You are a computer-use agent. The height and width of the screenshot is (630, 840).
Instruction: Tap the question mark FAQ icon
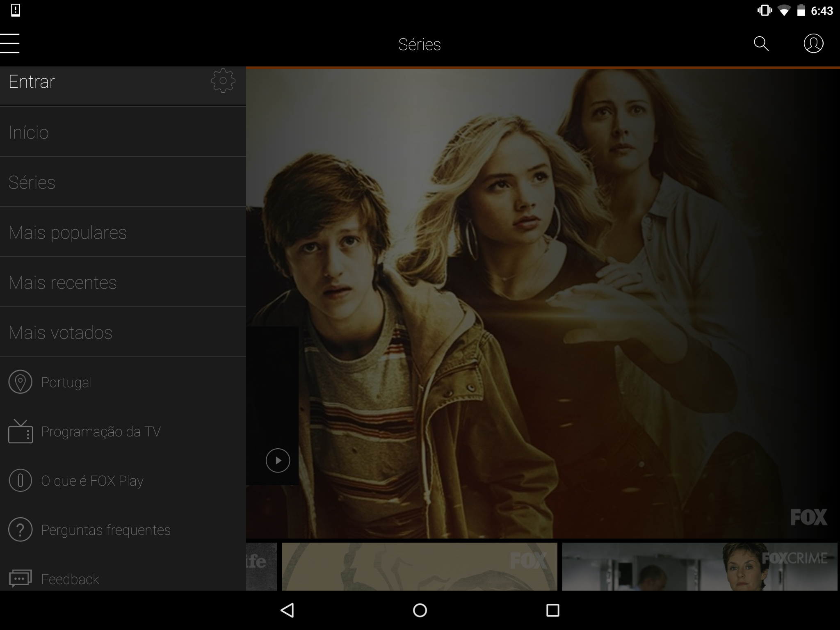pyautogui.click(x=20, y=530)
